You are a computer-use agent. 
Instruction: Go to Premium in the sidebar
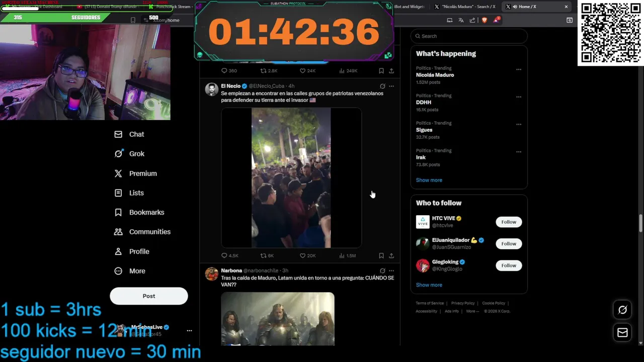click(x=136, y=173)
